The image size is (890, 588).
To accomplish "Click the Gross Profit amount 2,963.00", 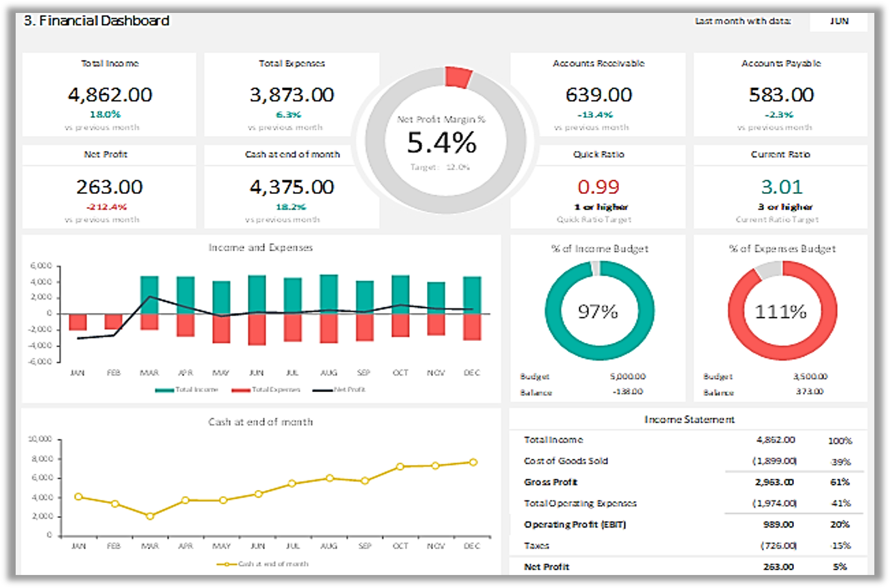I will point(774,483).
